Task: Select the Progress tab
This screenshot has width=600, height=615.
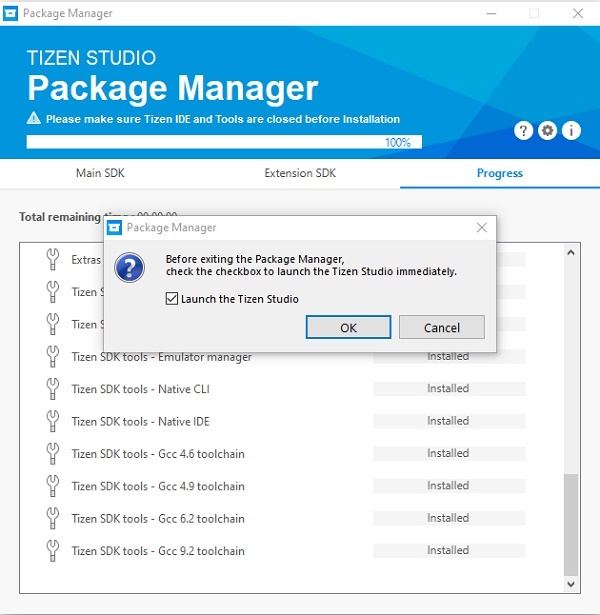Action: (500, 173)
